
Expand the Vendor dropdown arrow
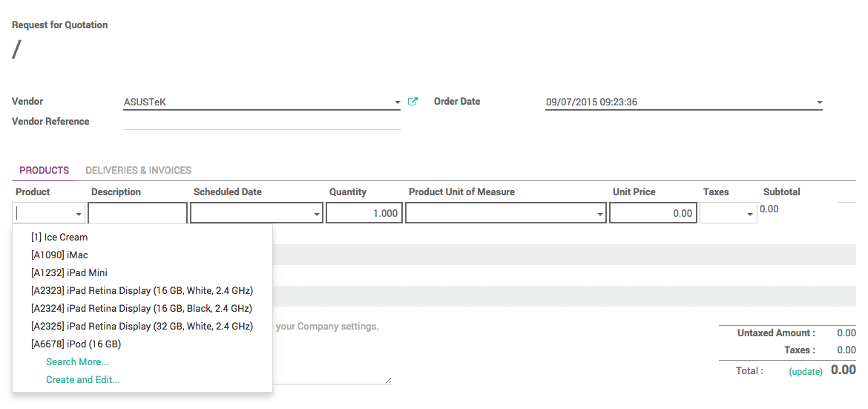(397, 102)
